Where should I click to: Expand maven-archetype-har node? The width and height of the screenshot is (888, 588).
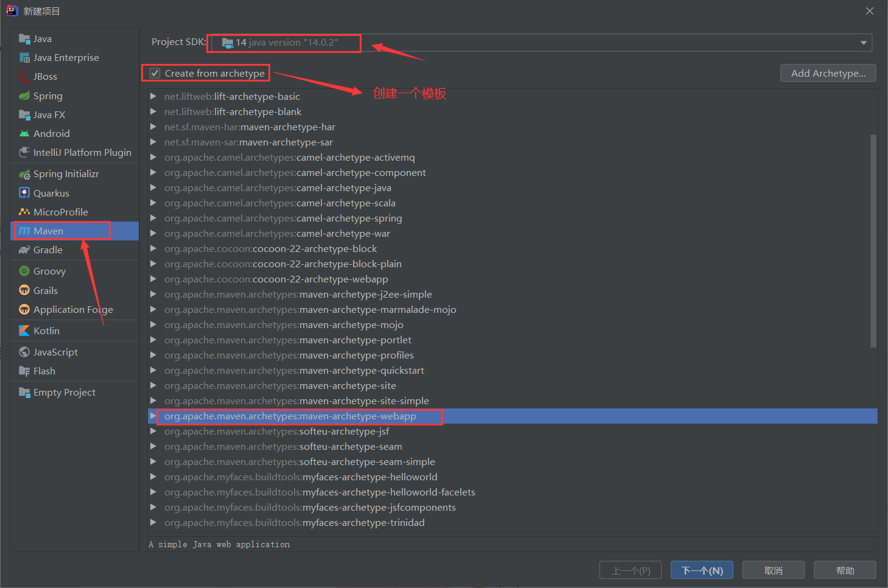point(153,127)
